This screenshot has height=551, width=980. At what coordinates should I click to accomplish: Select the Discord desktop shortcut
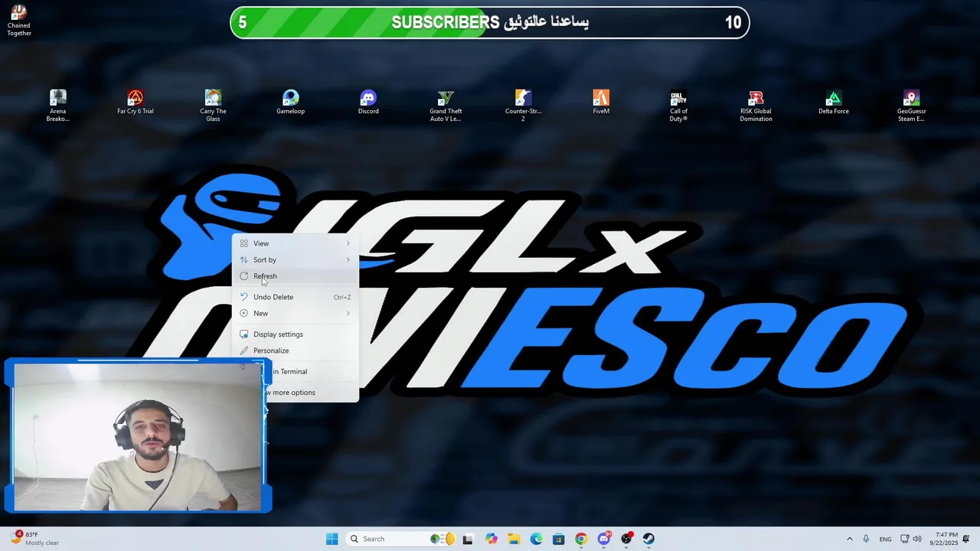368,103
